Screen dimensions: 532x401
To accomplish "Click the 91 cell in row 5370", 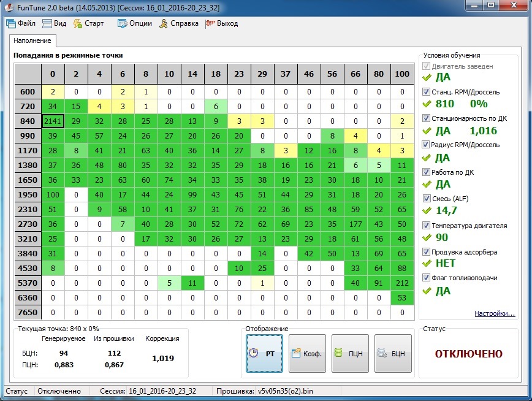I will [x=379, y=283].
